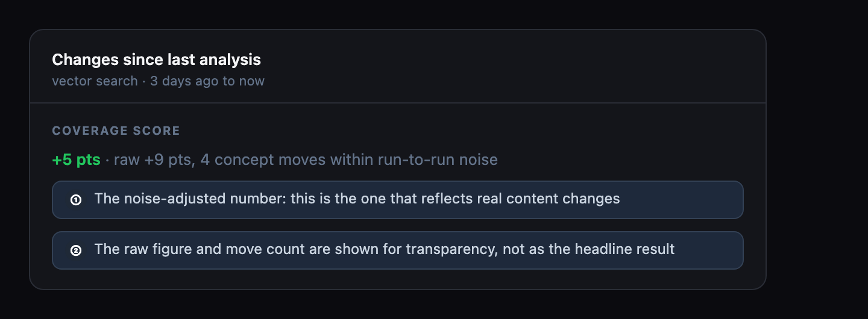Click empty card area below the annotations
Image resolution: width=868 pixels, height=319 pixels.
pos(398,279)
